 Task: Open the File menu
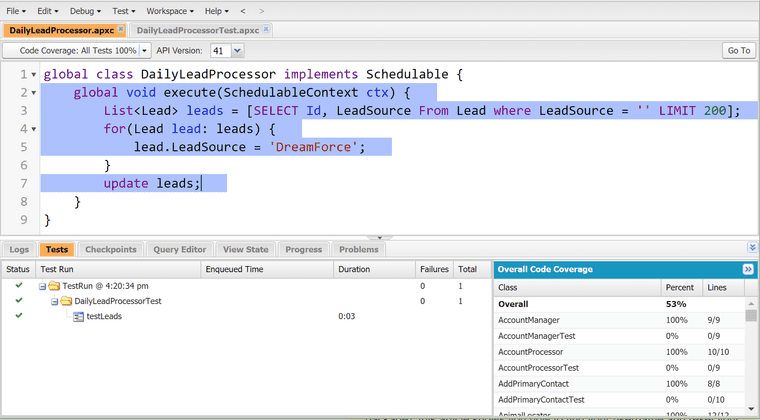[16, 11]
